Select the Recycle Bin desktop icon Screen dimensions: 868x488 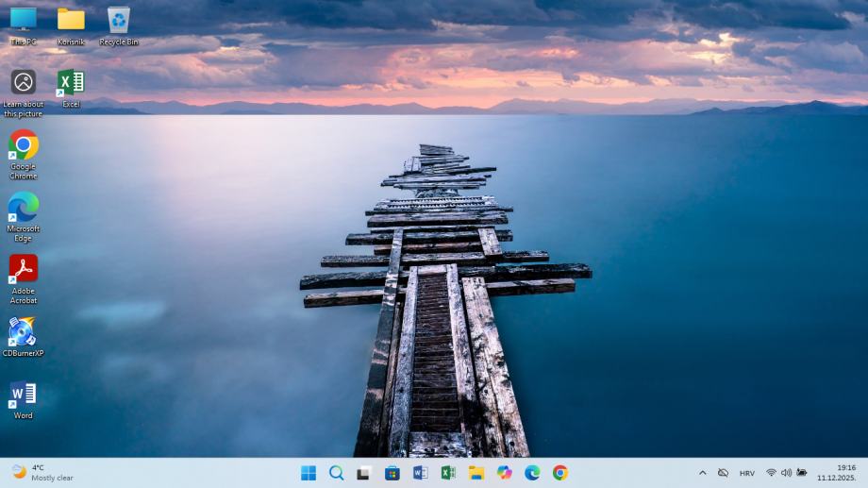point(119,26)
